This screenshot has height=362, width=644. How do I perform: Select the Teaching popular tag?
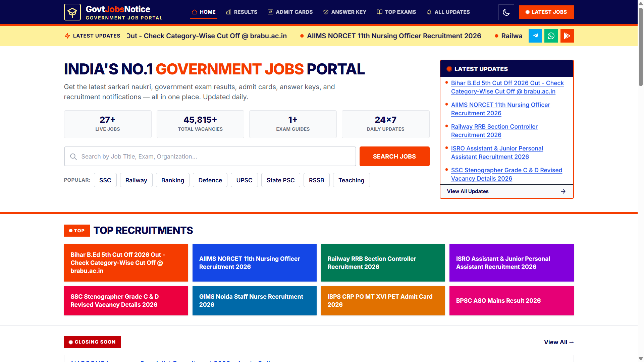point(352,180)
